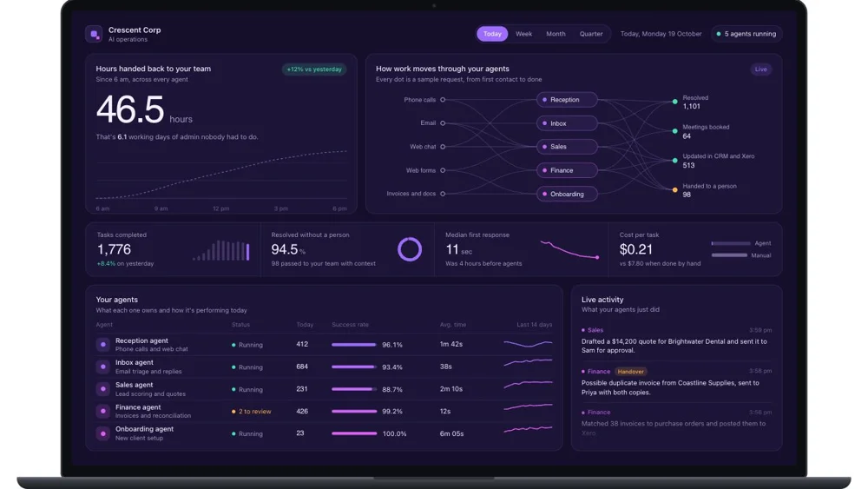This screenshot has height=489, width=868.
Task: Open the Sales agent row name
Action: click(134, 385)
